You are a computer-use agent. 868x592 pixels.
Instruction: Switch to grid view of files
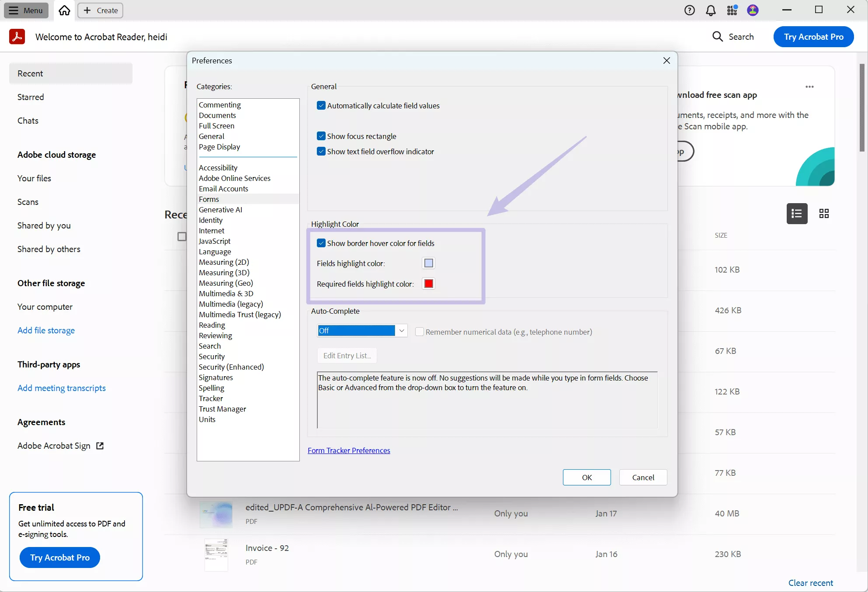pos(824,214)
